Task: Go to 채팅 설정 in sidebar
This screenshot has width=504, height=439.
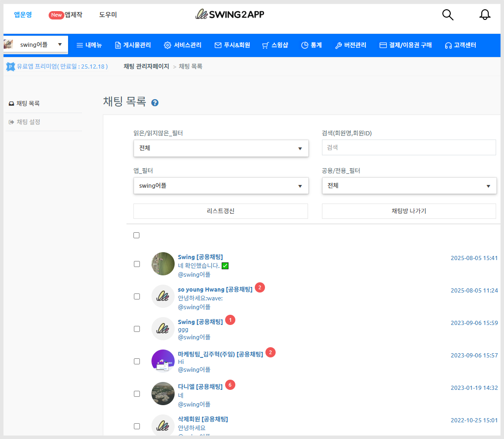Action: pyautogui.click(x=28, y=122)
